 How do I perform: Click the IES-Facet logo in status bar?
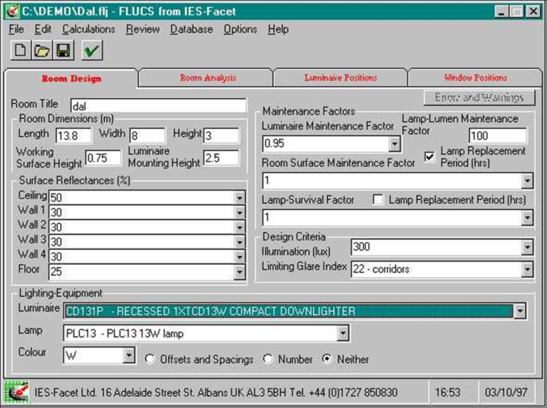click(16, 393)
